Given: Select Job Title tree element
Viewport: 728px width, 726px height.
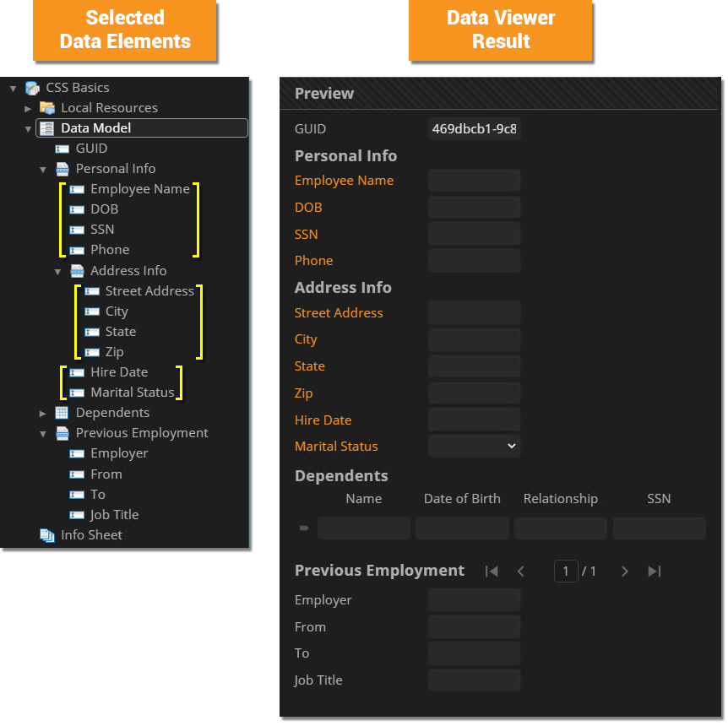Looking at the screenshot, I should 114,515.
